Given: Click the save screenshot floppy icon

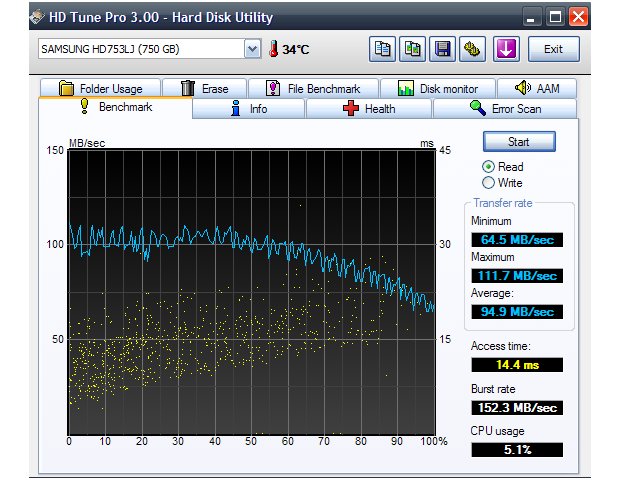Looking at the screenshot, I should tap(442, 49).
